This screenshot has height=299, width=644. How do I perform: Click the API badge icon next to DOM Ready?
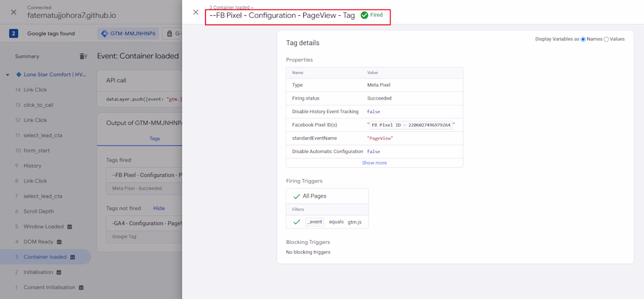(x=59, y=242)
